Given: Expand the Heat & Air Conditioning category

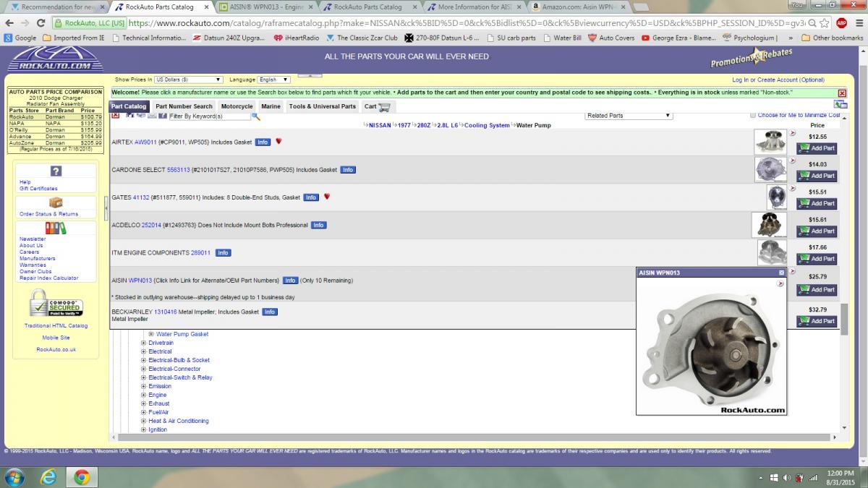Looking at the screenshot, I should 144,421.
